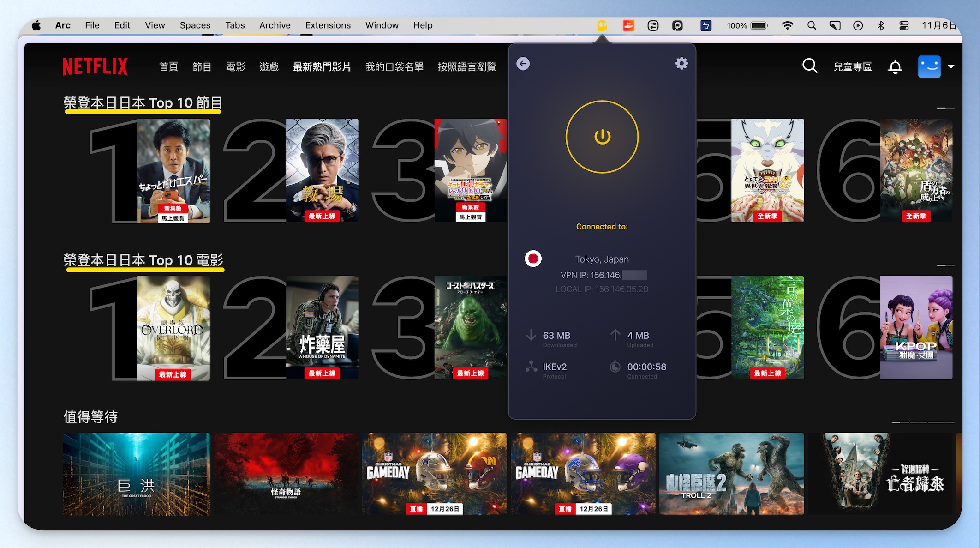The image size is (980, 548).
Task: Open 怪奇物語 Stranger Things thumbnail
Action: [x=286, y=474]
